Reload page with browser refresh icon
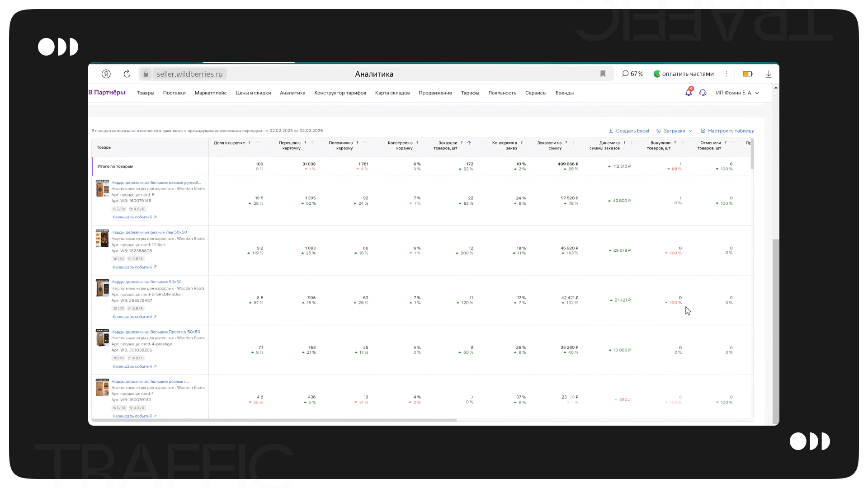This screenshot has width=868, height=488. coord(127,74)
